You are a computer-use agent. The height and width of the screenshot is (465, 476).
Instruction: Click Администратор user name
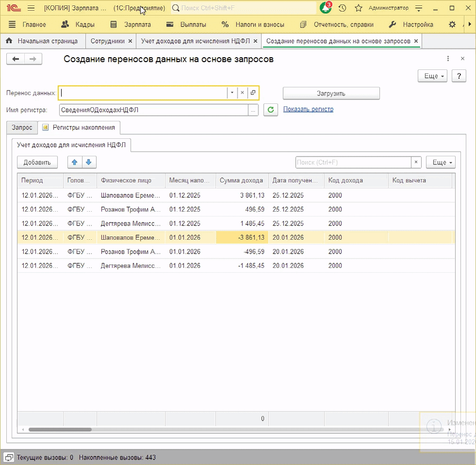[x=389, y=8]
